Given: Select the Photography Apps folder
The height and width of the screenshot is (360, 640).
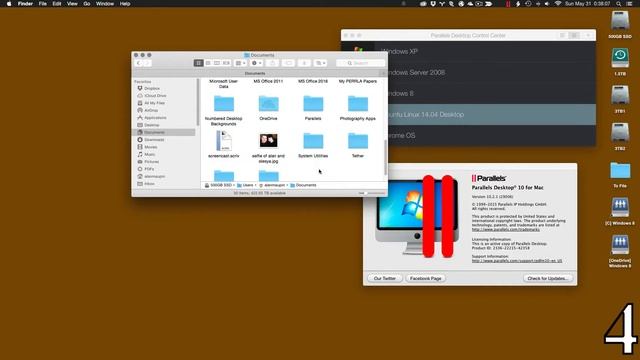Looking at the screenshot, I should point(358,104).
